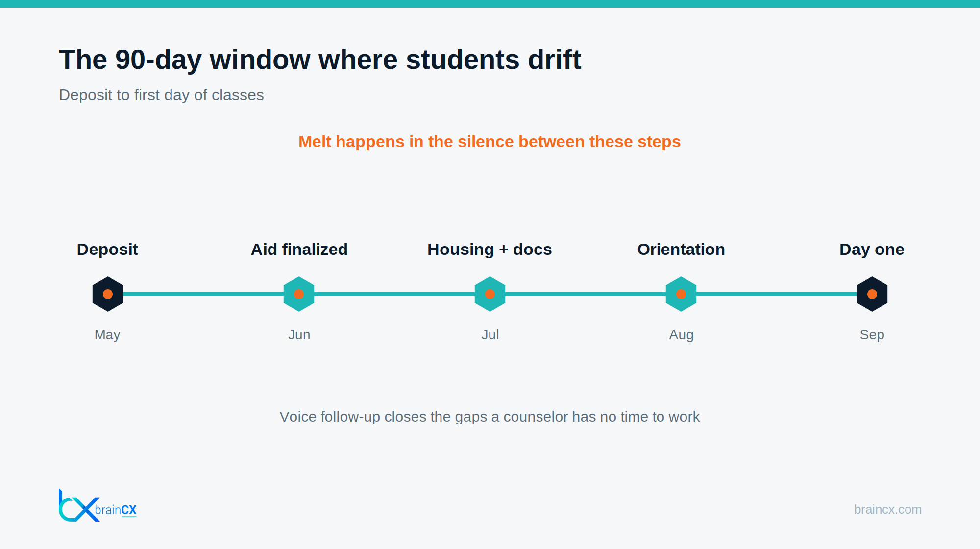Open the braincx.com link
The width and height of the screenshot is (980, 549).
(x=887, y=509)
